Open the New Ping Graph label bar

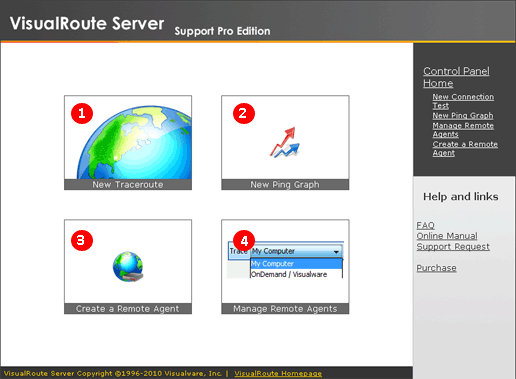point(285,185)
